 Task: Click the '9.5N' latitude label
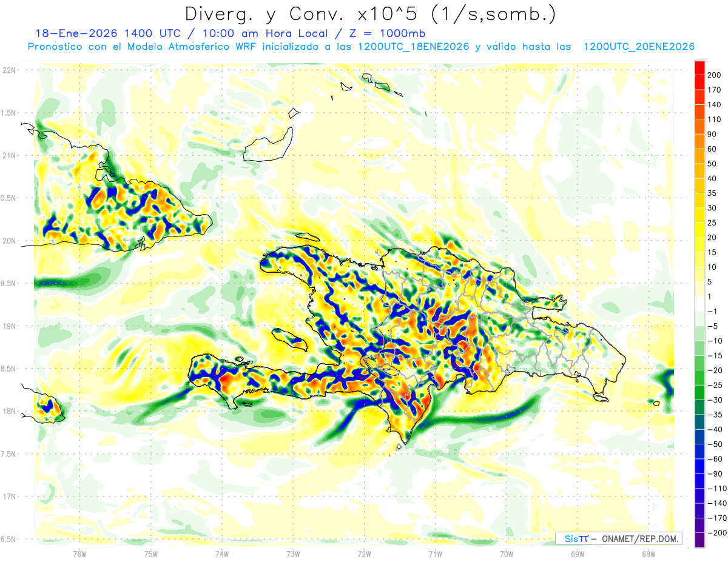coord(9,283)
